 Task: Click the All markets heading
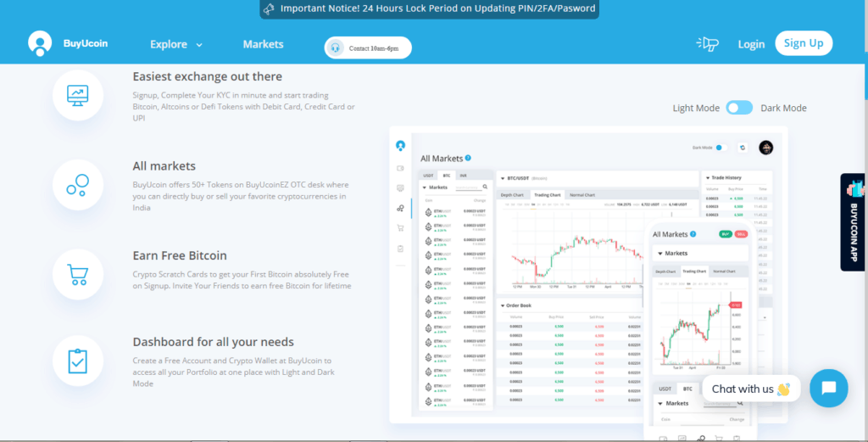164,166
